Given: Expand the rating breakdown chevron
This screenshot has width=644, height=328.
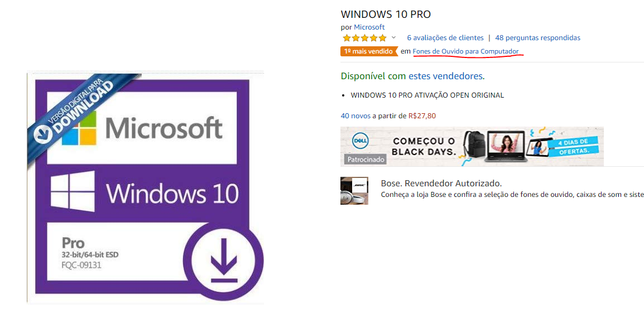Looking at the screenshot, I should [393, 38].
